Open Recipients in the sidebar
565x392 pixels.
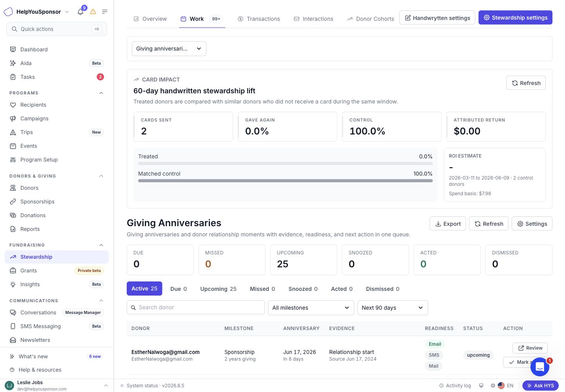tap(56, 105)
